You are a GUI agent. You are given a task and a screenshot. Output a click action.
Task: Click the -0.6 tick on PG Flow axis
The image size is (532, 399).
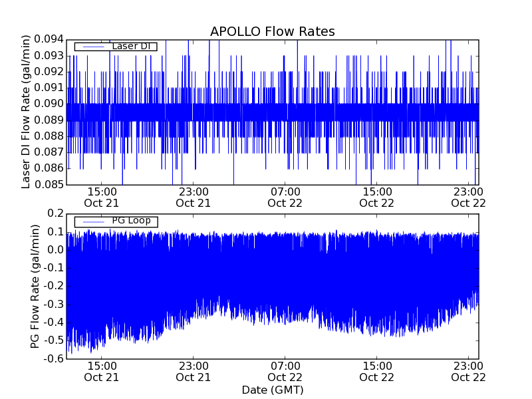coord(54,358)
